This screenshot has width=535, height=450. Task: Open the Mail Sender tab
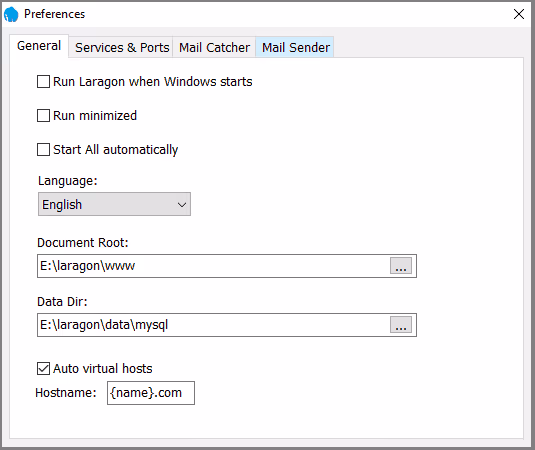(295, 47)
